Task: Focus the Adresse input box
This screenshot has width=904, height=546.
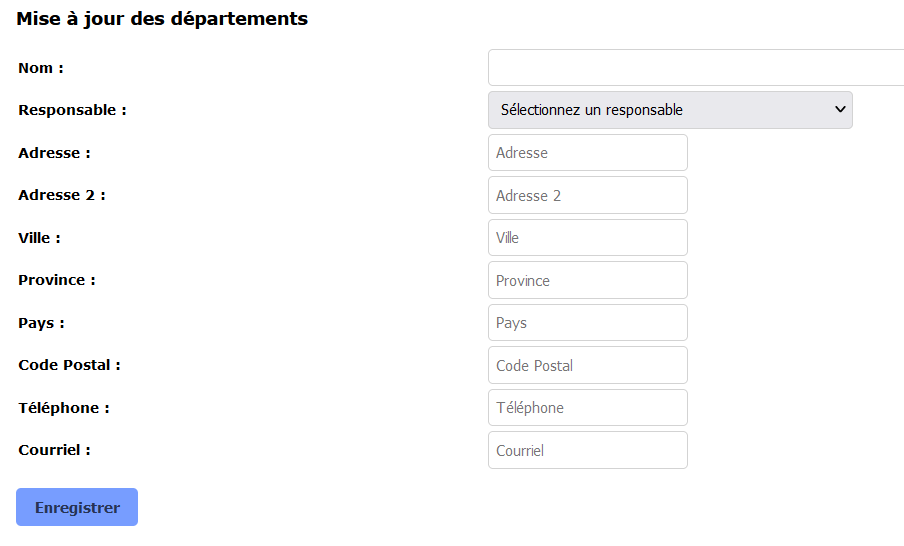Action: 588,153
